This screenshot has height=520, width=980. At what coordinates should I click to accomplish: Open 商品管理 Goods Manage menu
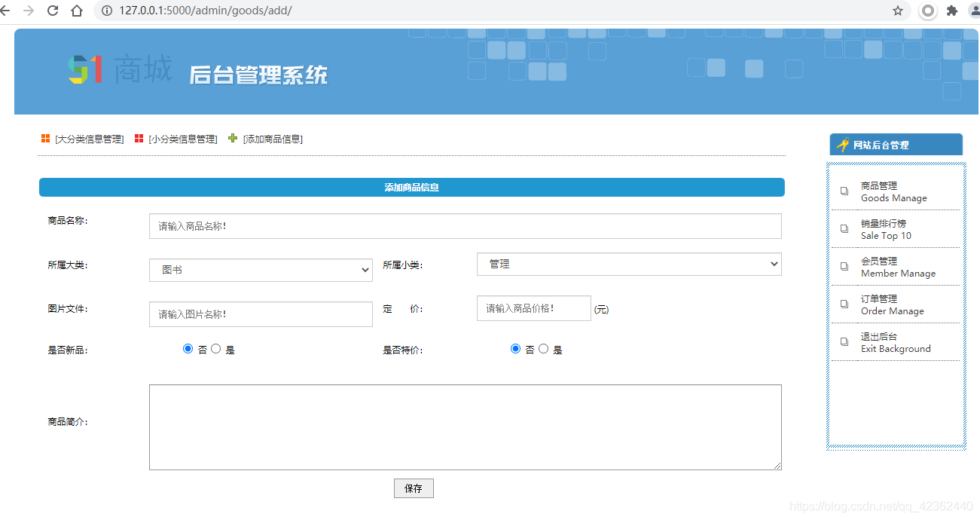click(x=894, y=191)
